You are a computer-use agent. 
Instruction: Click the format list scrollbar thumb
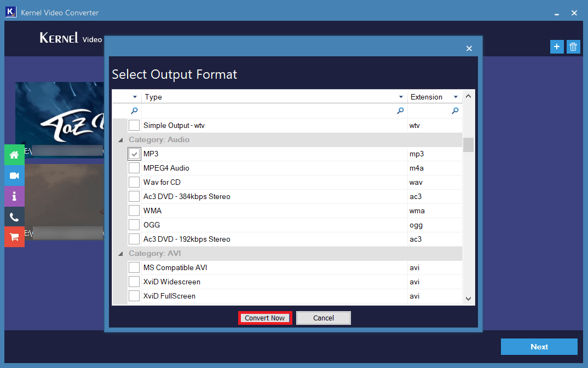pos(468,145)
